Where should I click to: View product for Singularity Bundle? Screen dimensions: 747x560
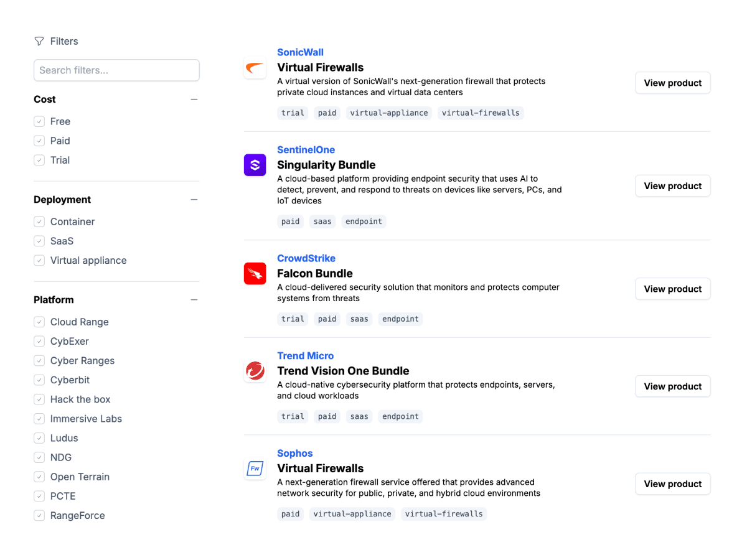click(x=672, y=185)
